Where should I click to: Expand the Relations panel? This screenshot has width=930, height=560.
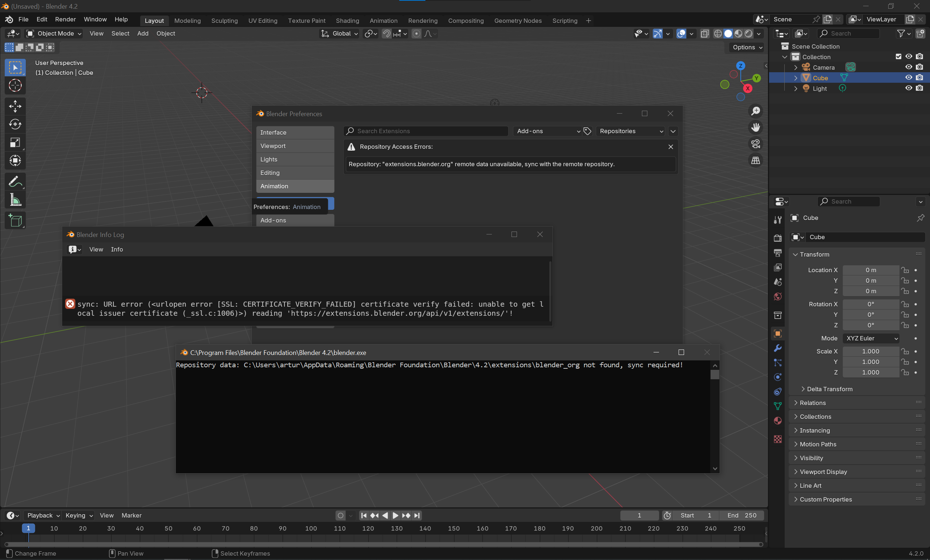812,403
